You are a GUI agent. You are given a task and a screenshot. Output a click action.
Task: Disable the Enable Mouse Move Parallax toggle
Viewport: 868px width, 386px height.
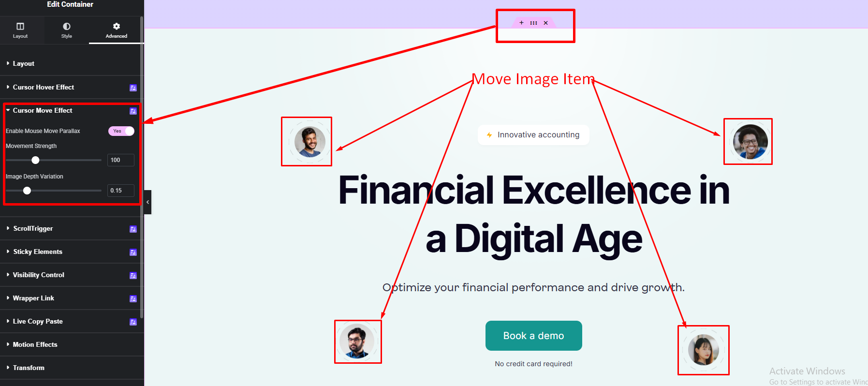pyautogui.click(x=121, y=131)
